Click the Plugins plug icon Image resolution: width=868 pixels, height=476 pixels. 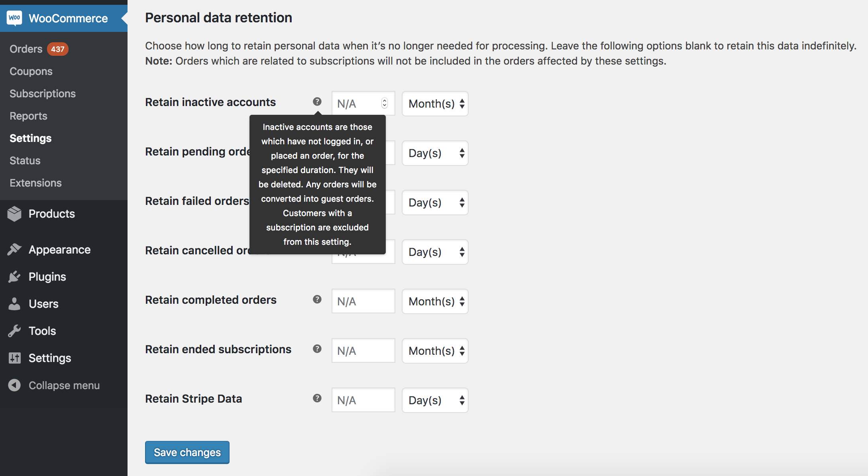point(14,277)
